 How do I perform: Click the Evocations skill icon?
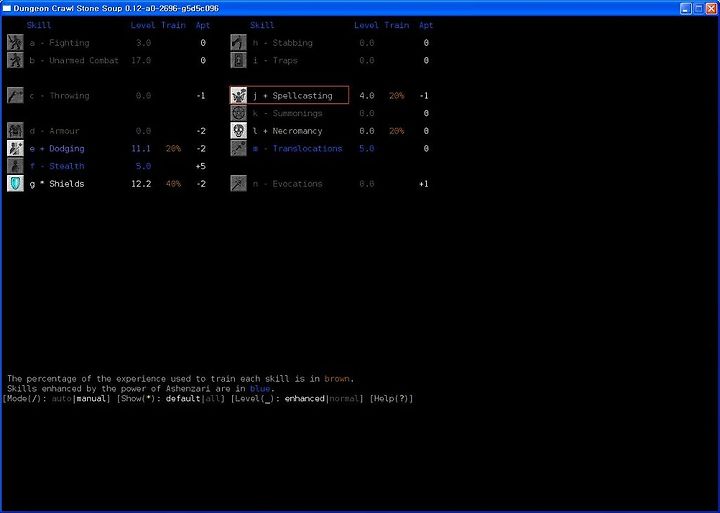(x=238, y=184)
